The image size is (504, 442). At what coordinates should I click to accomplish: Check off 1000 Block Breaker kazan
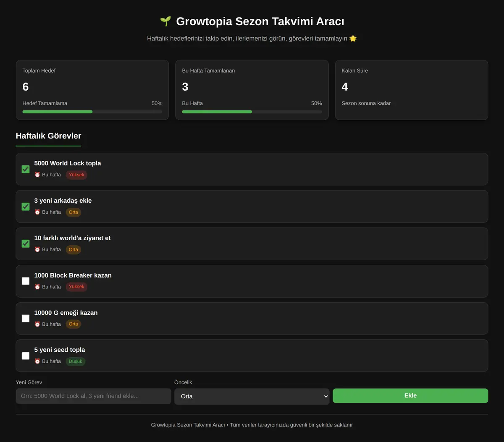tap(26, 281)
